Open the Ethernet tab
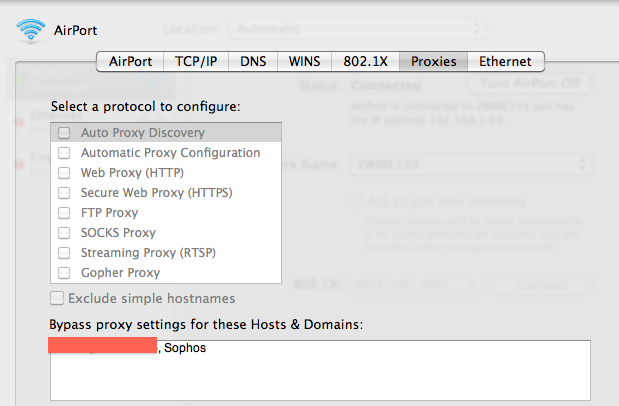This screenshot has width=619, height=406. click(506, 62)
